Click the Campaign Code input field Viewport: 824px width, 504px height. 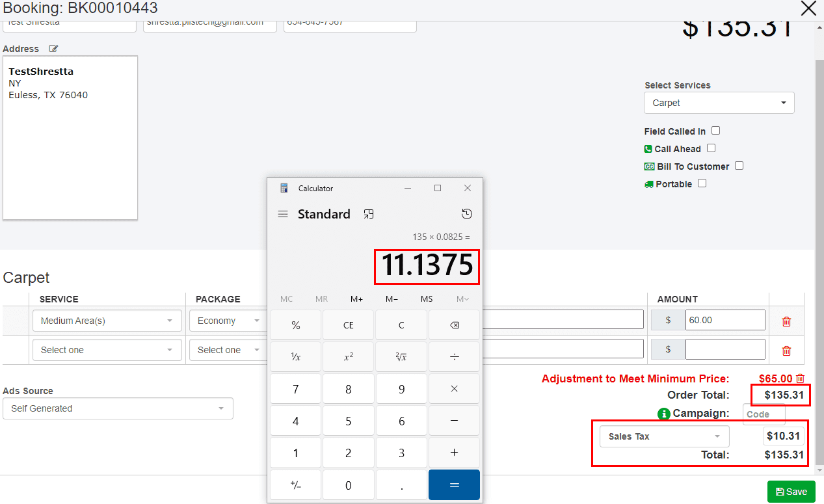764,414
